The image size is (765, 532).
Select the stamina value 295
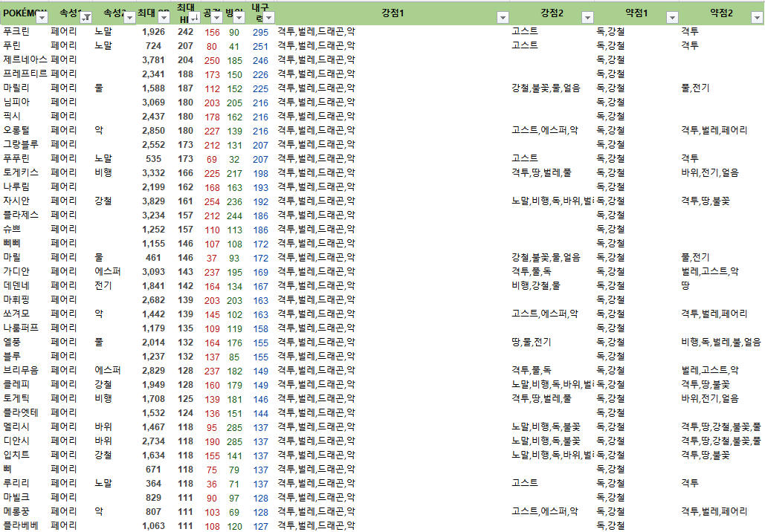pyautogui.click(x=260, y=32)
